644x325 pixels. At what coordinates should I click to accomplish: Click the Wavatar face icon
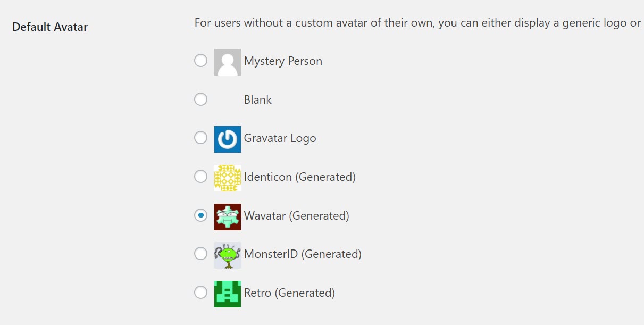228,217
